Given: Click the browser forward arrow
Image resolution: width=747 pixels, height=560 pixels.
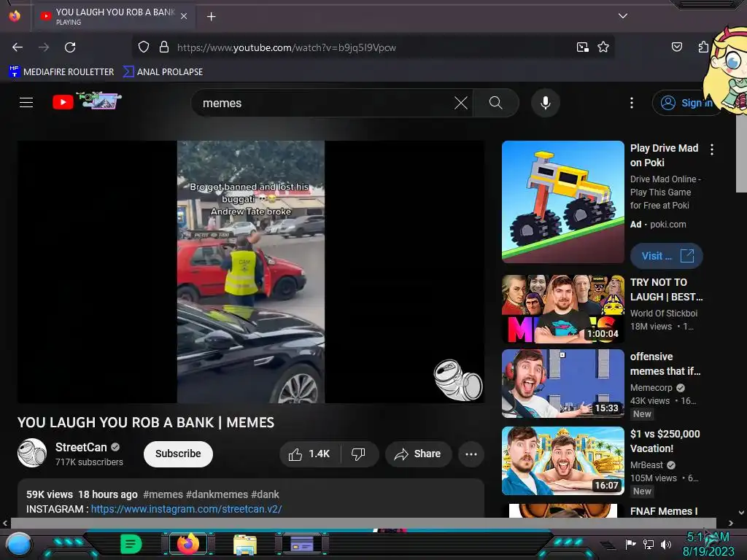Looking at the screenshot, I should (44, 47).
